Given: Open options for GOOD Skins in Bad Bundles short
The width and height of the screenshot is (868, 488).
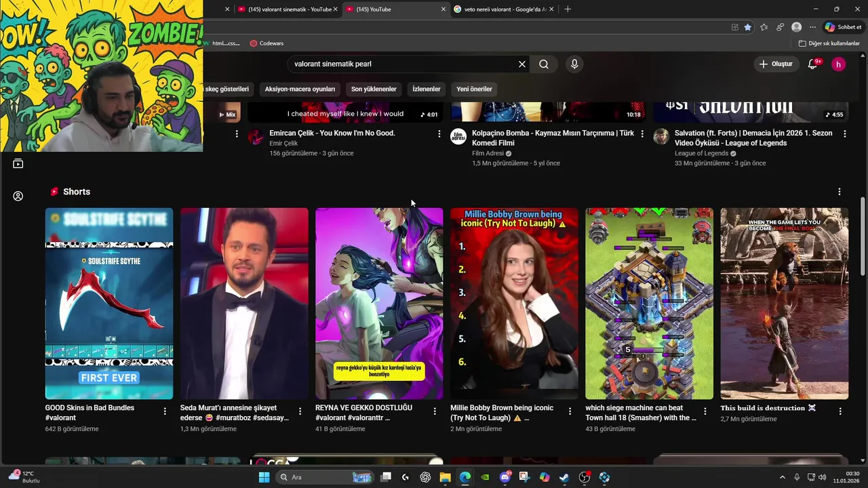Looking at the screenshot, I should [165, 411].
